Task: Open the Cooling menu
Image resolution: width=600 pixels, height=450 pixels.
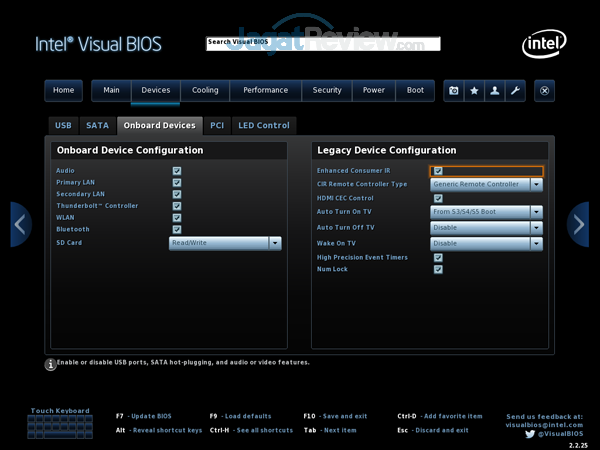Action: point(205,90)
